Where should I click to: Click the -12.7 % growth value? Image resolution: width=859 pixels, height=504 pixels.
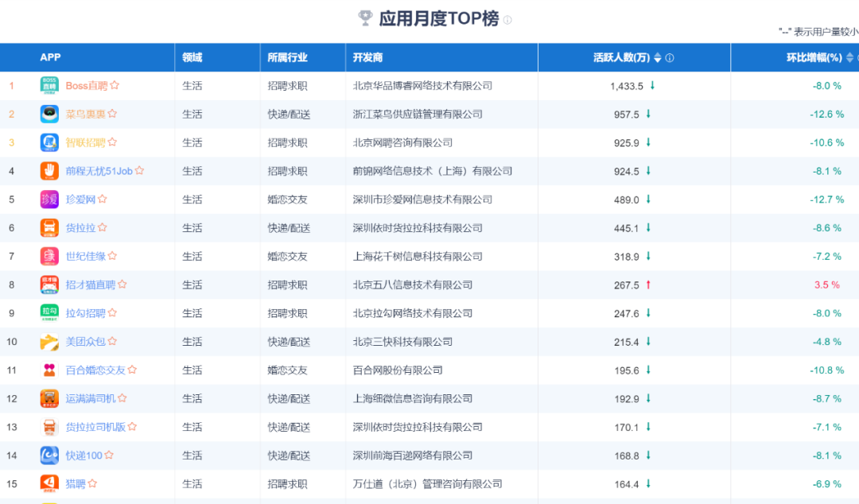point(826,200)
